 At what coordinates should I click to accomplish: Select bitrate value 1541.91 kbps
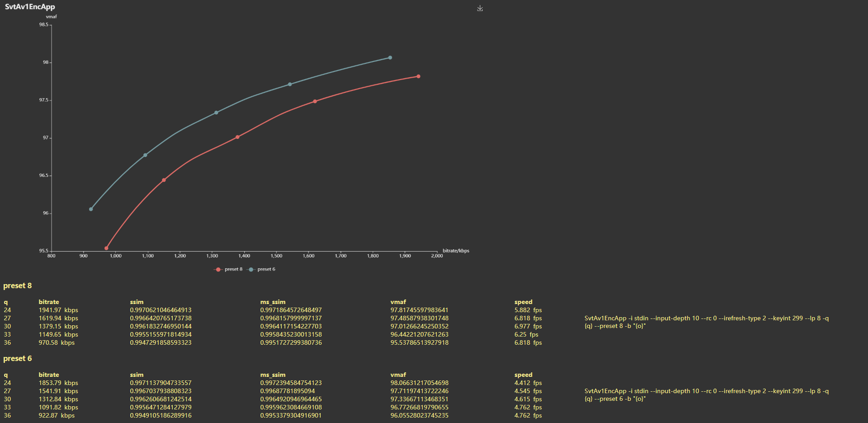58,391
